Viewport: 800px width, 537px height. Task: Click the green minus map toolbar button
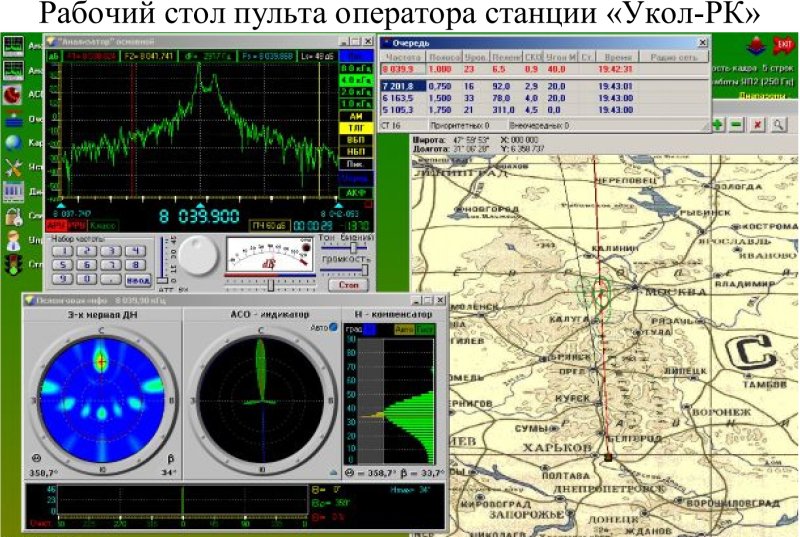click(x=737, y=124)
